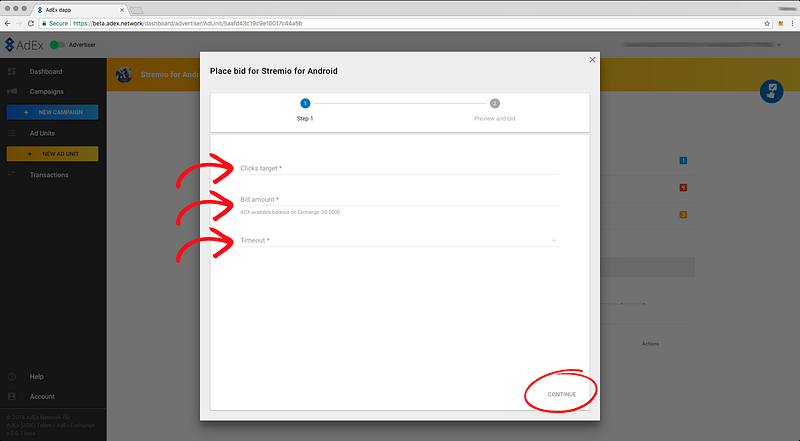Viewport: 800px width, 441px height.
Task: Click the Actions column header
Action: tap(651, 344)
